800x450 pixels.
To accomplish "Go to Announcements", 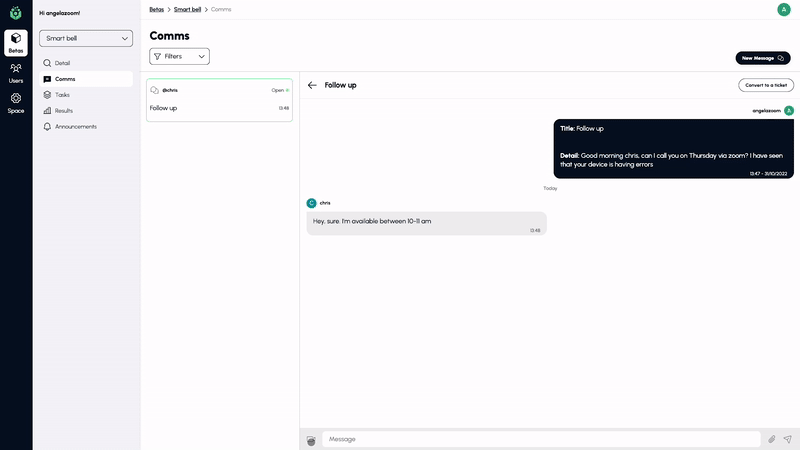I will 75,127.
